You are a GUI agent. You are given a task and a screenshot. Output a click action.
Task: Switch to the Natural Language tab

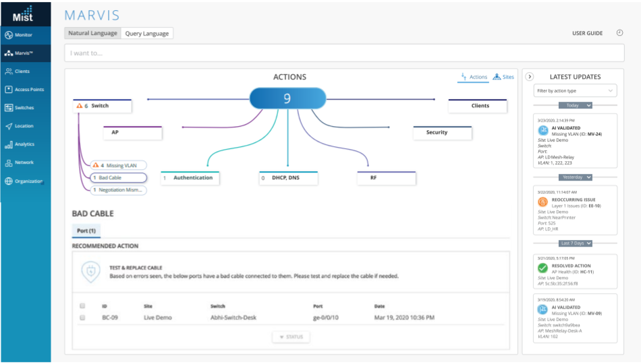point(93,33)
